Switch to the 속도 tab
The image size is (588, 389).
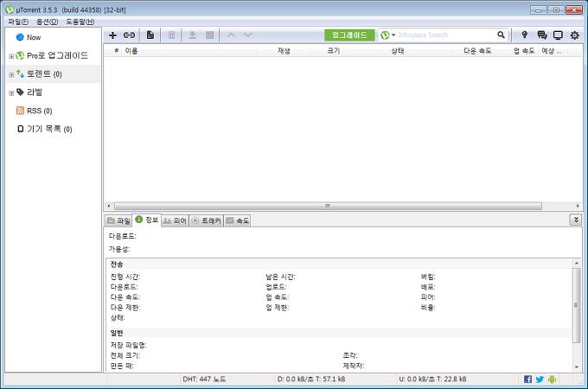[x=238, y=220]
